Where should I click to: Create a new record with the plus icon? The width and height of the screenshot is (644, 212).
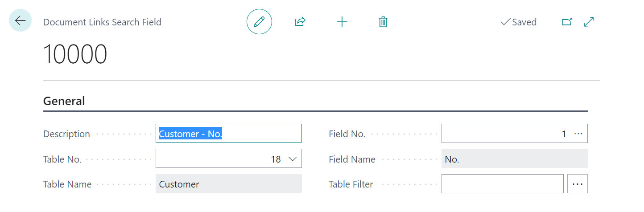click(x=342, y=22)
